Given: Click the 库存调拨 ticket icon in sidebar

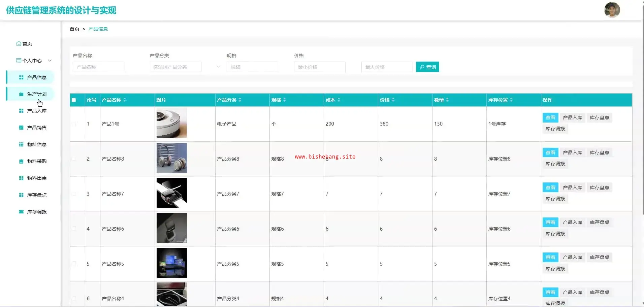Looking at the screenshot, I should click(21, 212).
